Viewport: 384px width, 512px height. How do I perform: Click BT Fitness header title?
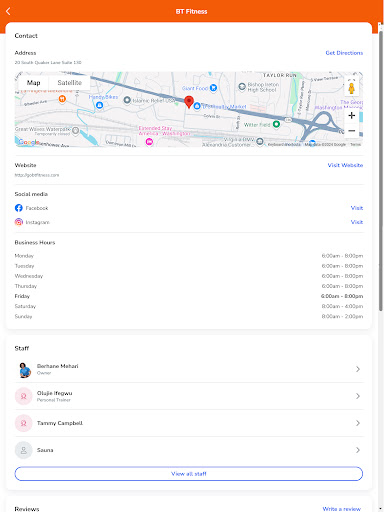pyautogui.click(x=192, y=11)
